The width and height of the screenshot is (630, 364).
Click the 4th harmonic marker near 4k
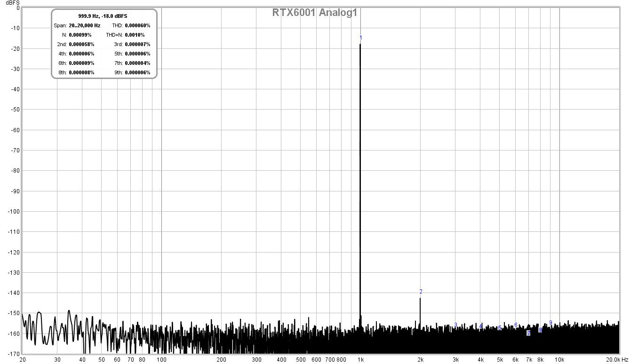tap(480, 326)
